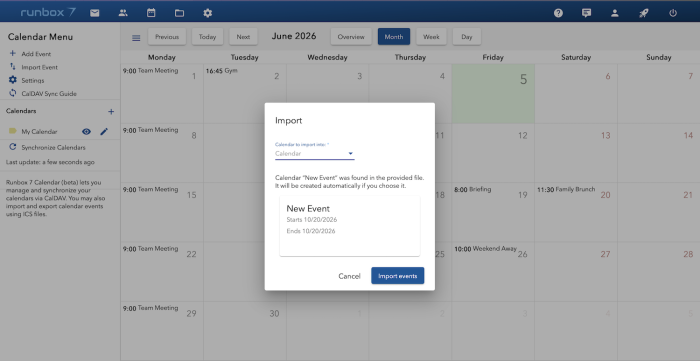700x361 pixels.
Task: Open the settings gear in top bar
Action: click(x=208, y=13)
